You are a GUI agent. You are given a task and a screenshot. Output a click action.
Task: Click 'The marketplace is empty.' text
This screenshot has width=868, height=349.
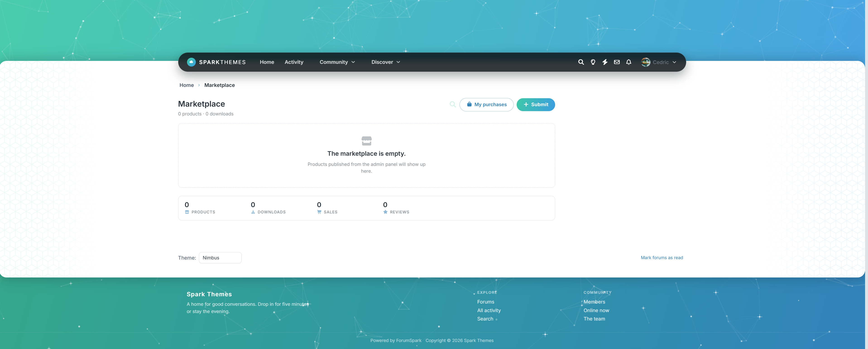pos(366,154)
